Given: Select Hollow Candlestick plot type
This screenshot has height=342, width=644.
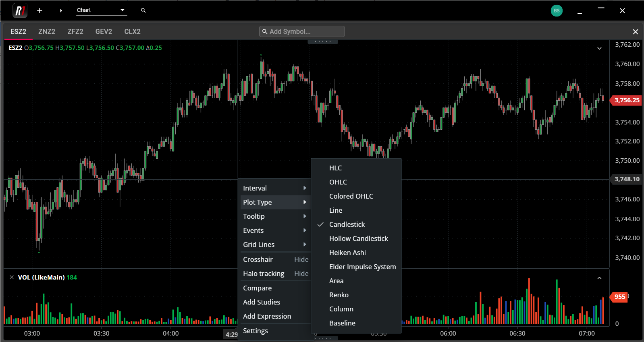Looking at the screenshot, I should click(356, 238).
